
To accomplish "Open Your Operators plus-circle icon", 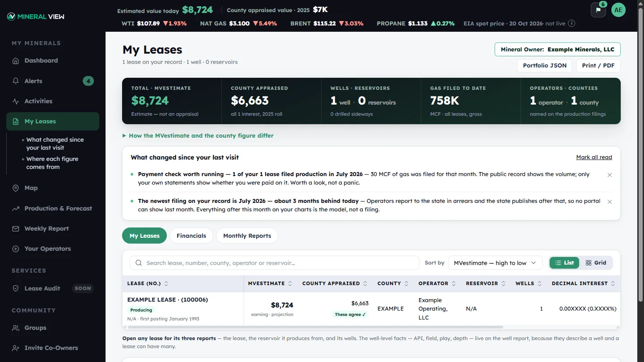I will pos(16,249).
